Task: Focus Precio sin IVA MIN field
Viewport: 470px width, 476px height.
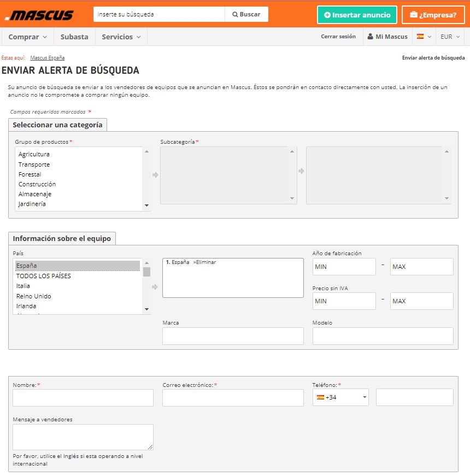Action: 344,301
